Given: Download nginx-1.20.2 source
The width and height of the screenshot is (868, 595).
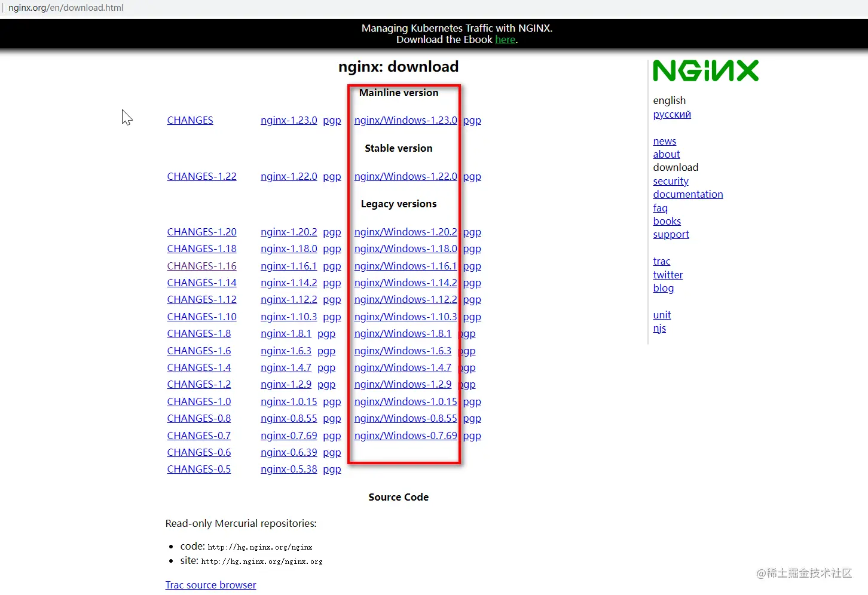Looking at the screenshot, I should coord(289,232).
